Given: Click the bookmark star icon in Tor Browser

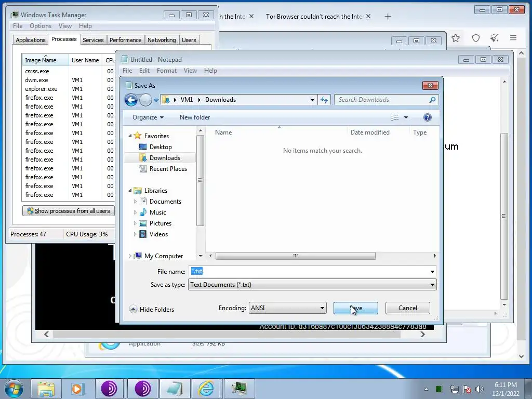Looking at the screenshot, I should pyautogui.click(x=455, y=38).
